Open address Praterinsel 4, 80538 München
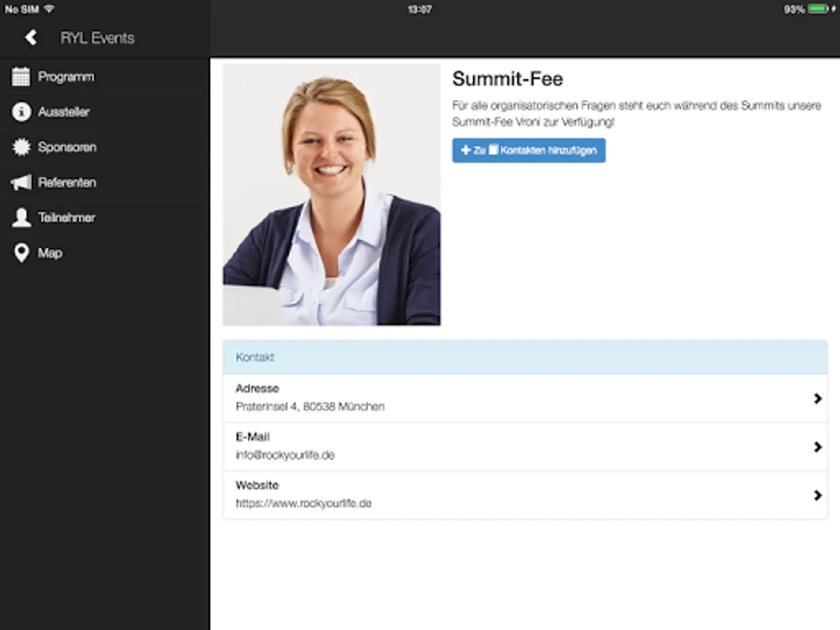 (x=310, y=407)
